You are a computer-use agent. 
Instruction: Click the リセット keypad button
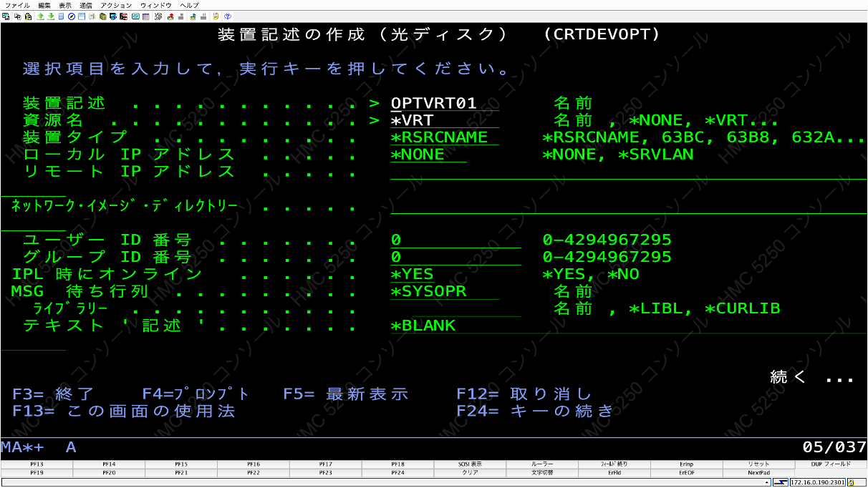pyautogui.click(x=758, y=464)
